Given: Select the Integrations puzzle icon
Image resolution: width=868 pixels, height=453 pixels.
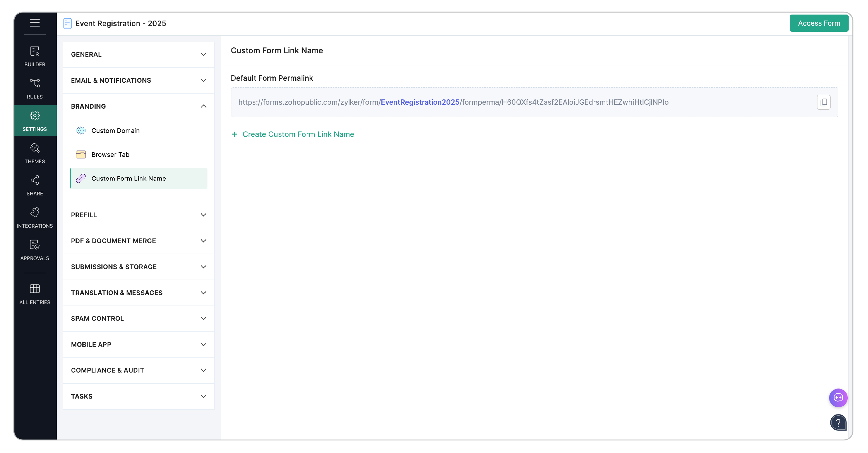Looking at the screenshot, I should 35,217.
